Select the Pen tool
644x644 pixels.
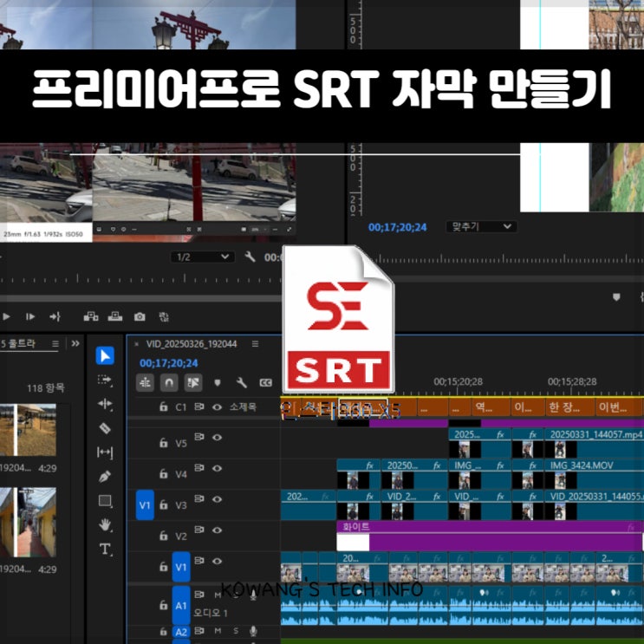[105, 477]
